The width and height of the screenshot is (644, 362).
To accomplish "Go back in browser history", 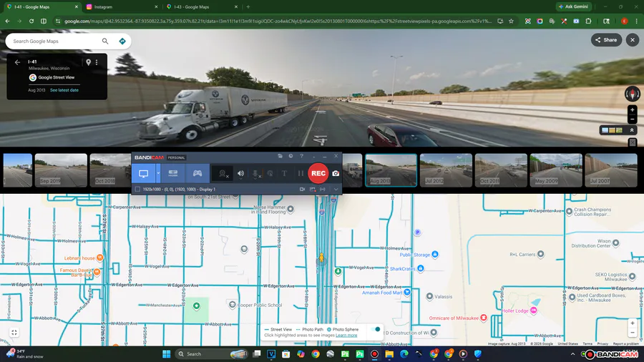I will point(7,21).
